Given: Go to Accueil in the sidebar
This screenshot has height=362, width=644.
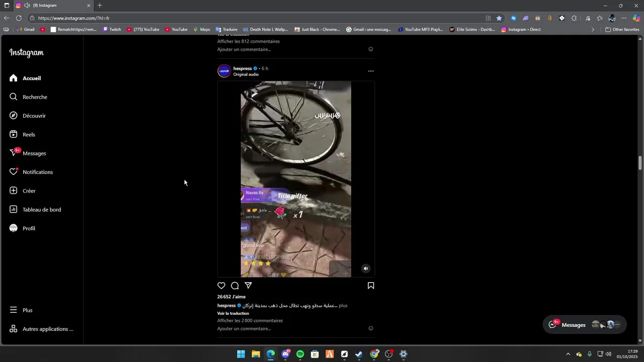Looking at the screenshot, I should 32,78.
